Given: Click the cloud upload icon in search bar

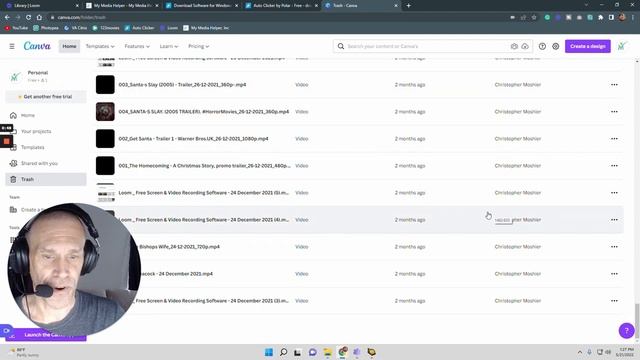Looking at the screenshot, I should tap(525, 46).
